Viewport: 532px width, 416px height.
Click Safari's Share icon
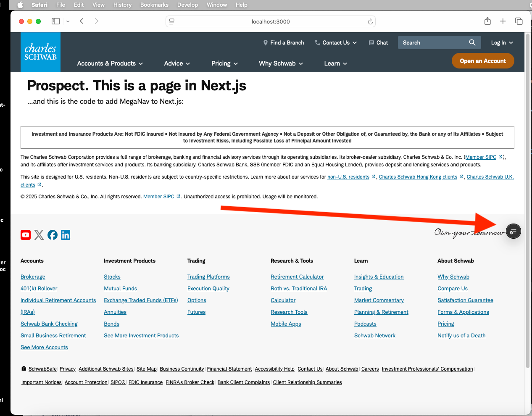point(487,21)
